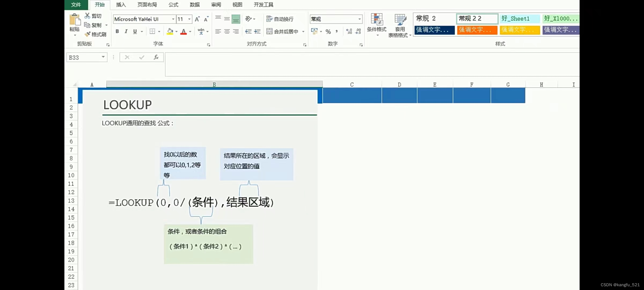Open font color dropdown arrow

(190, 31)
